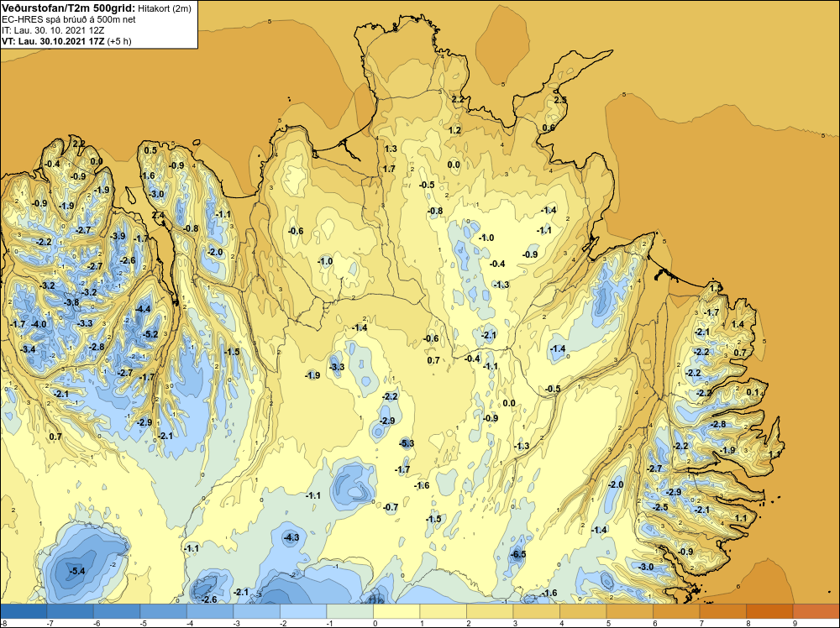Click the '-5.2' temperature value on map

(x=150, y=335)
